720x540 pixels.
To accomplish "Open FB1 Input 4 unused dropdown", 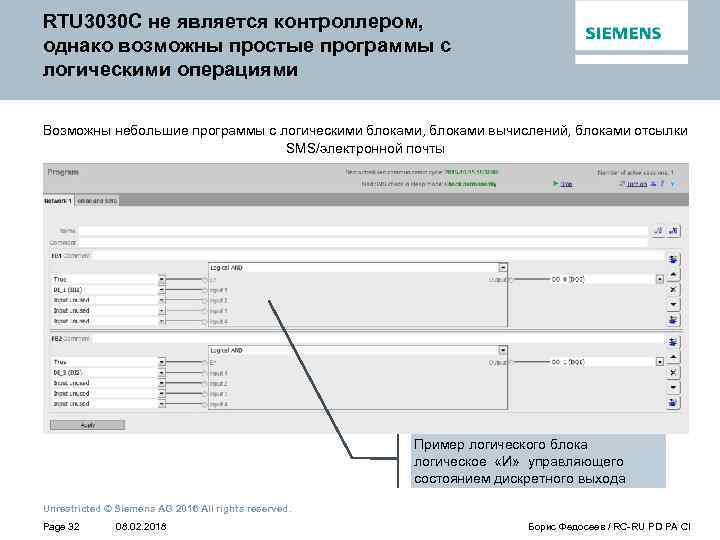I will (x=162, y=321).
